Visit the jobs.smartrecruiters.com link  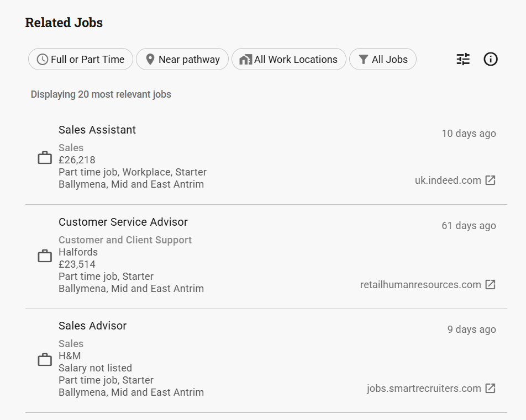point(424,389)
